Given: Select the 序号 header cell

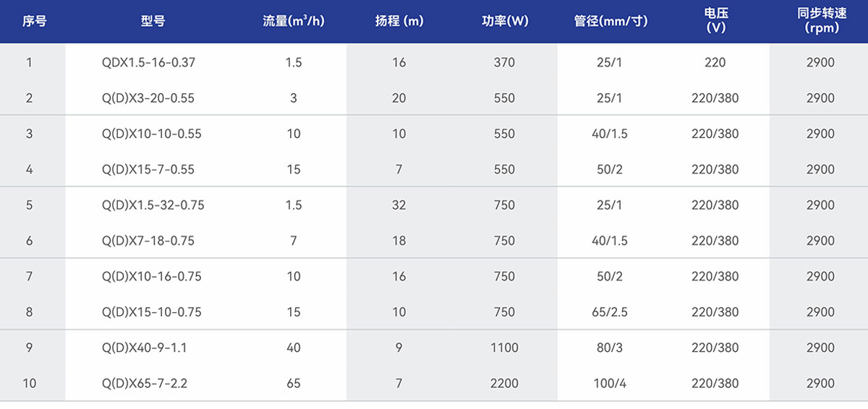Looking at the screenshot, I should click(x=34, y=21).
